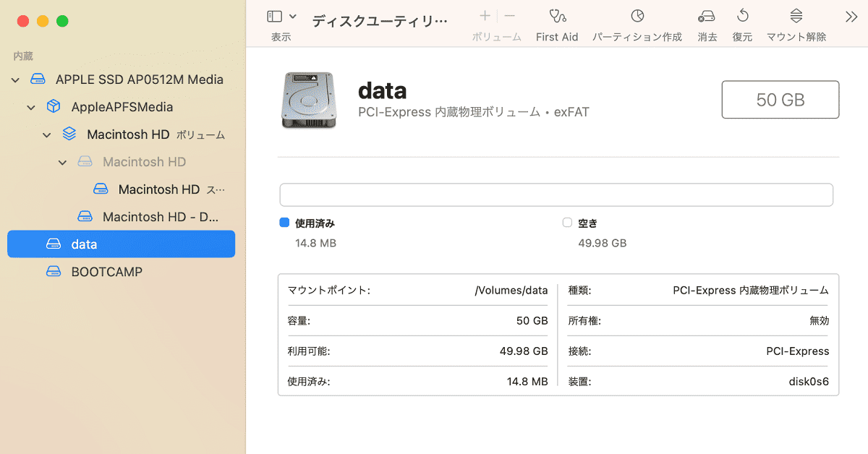
Task: Click the 無効 ownership value
Action: pos(820,321)
